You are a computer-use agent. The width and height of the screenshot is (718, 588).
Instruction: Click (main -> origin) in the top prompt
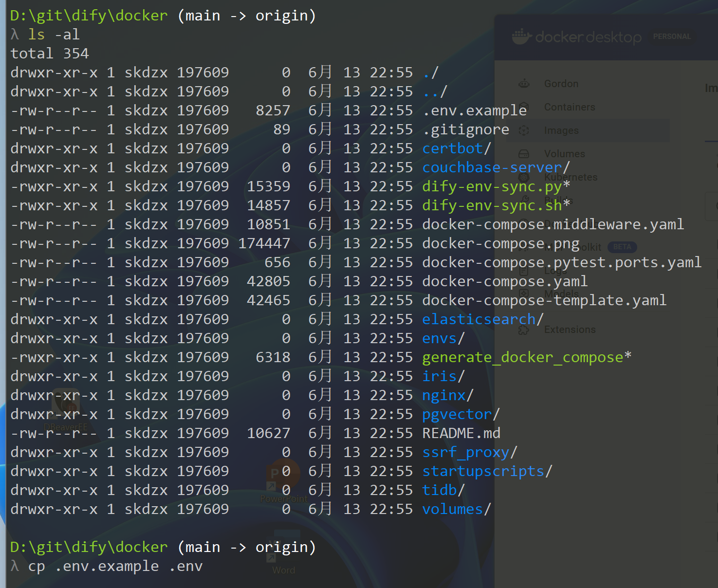pos(247,16)
